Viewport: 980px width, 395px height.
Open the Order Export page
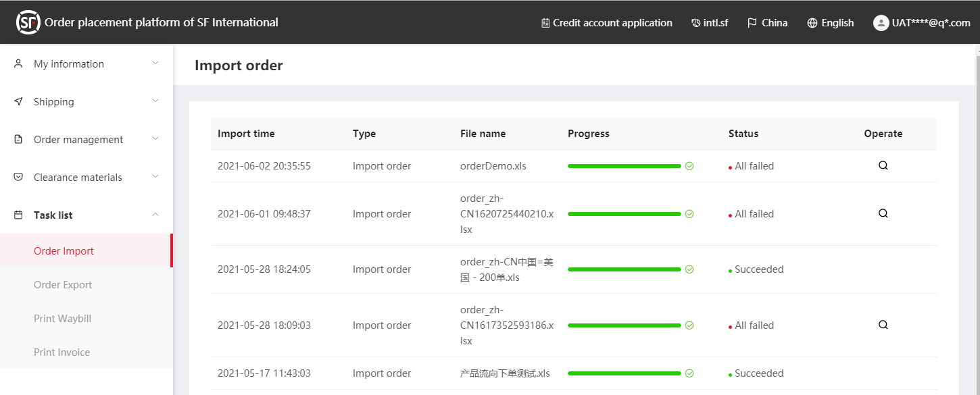(x=63, y=285)
